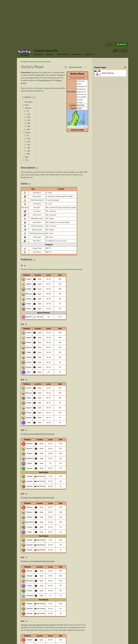The height and width of the screenshot is (644, 138).
Task: Open post-game link under B3F heading
Action: pos(38,434)
